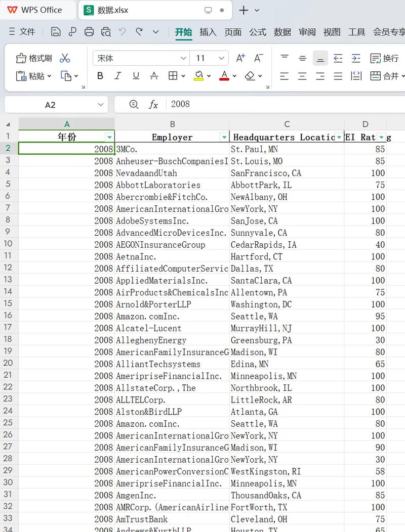Open the Insert Function fx icon
This screenshot has height=532, width=405.
pos(153,104)
